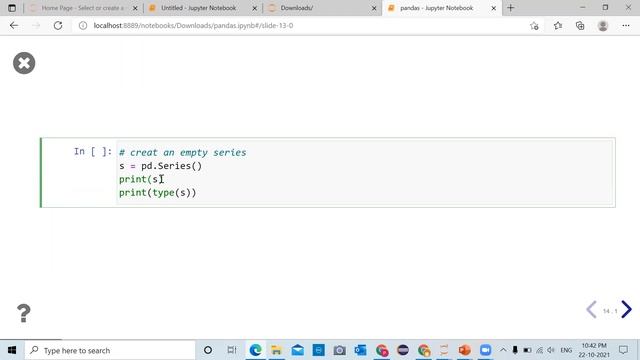The height and width of the screenshot is (360, 640).
Task: Click the browser back arrow
Action: point(14,25)
